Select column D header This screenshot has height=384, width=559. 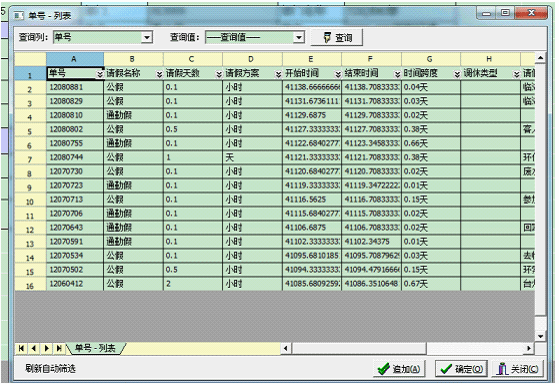[x=252, y=59]
